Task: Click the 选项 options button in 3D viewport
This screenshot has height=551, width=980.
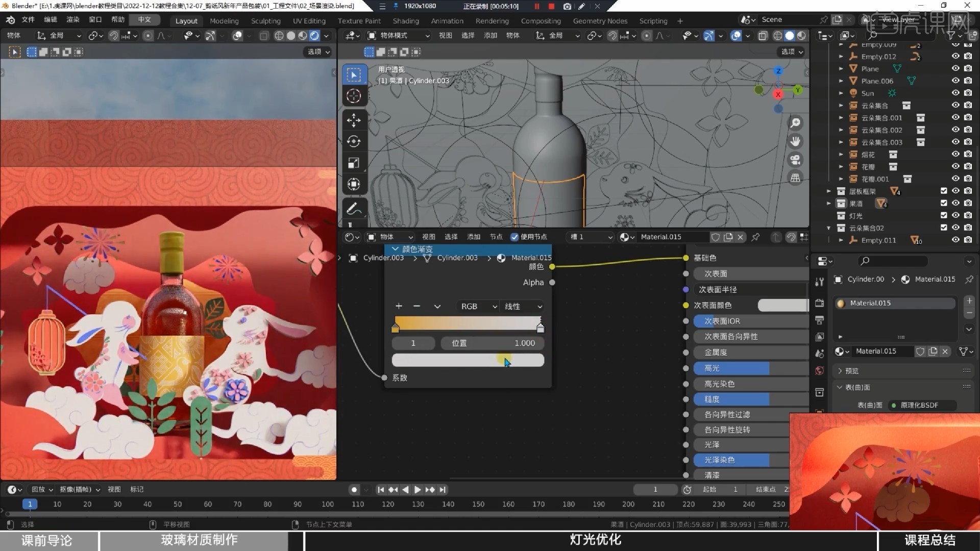Action: 792,52
